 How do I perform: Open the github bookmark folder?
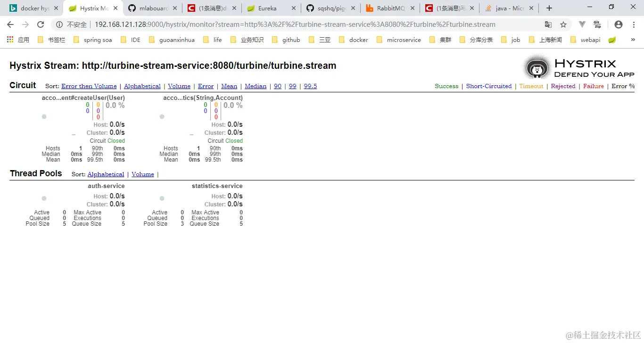[x=286, y=40]
